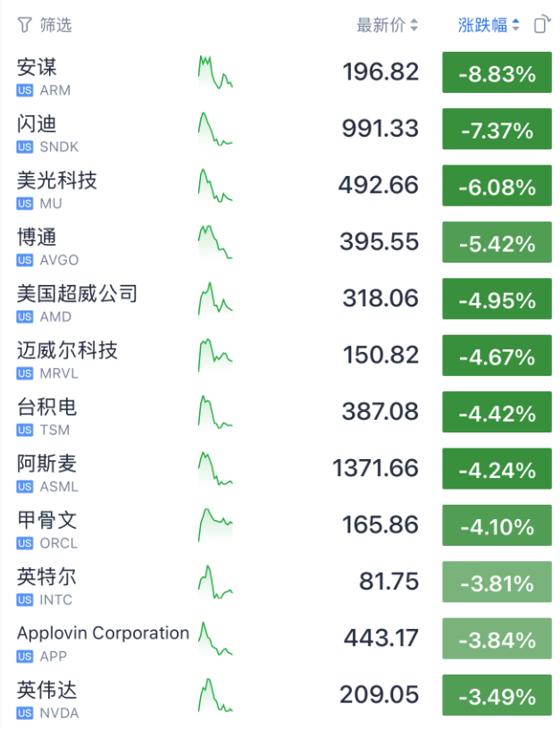Click the US badge next to APP

click(25, 657)
